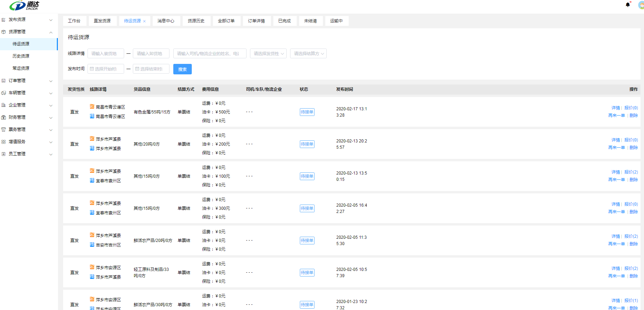Open the 请选择发货性 dropdown
This screenshot has height=310, width=644.
268,53
